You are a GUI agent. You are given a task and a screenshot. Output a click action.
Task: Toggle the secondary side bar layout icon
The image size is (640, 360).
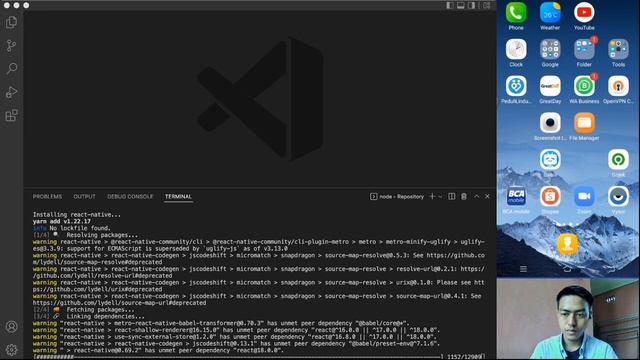click(x=471, y=5)
